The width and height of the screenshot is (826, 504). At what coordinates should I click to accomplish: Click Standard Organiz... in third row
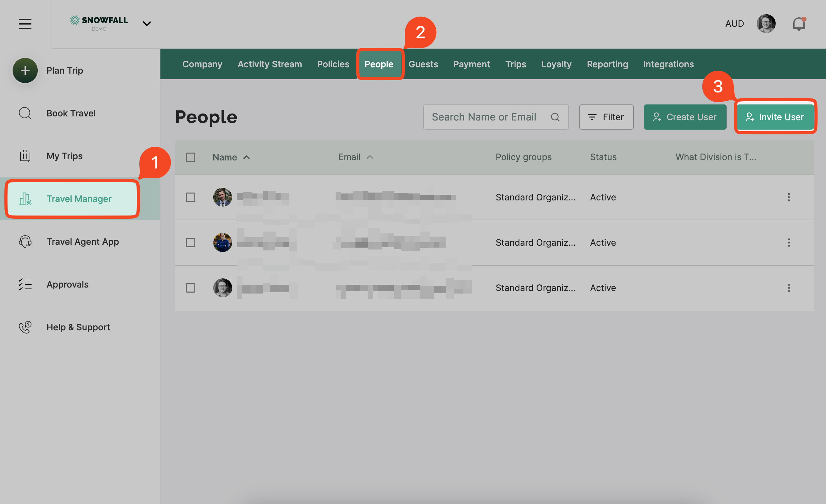[x=535, y=288]
